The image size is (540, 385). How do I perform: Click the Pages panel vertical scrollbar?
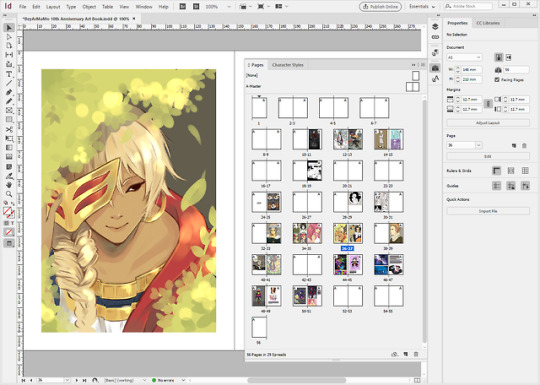[424, 221]
